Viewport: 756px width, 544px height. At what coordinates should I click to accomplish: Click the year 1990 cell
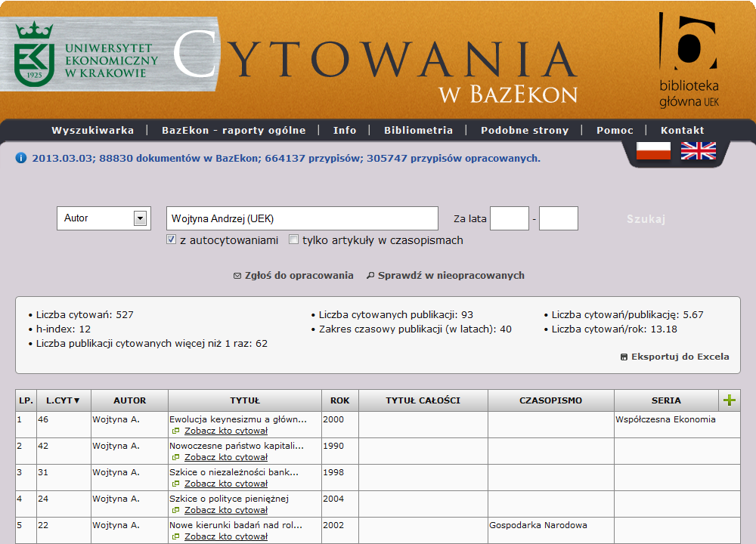coord(340,451)
